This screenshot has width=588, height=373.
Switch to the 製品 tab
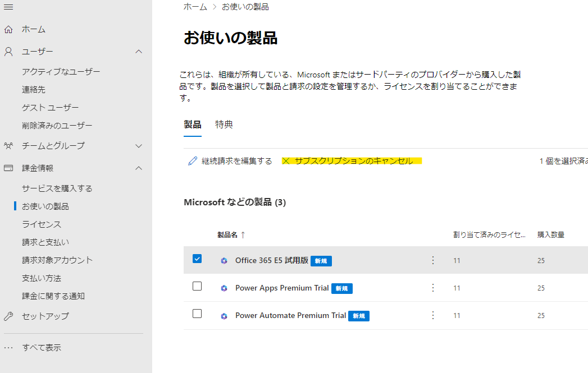[x=193, y=125]
